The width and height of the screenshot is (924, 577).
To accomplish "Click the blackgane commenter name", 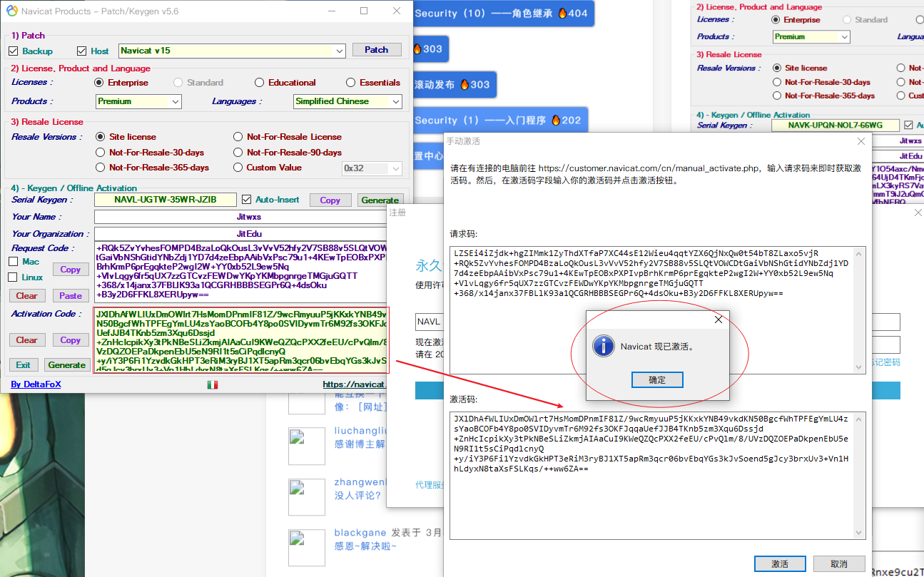I will [x=360, y=533].
